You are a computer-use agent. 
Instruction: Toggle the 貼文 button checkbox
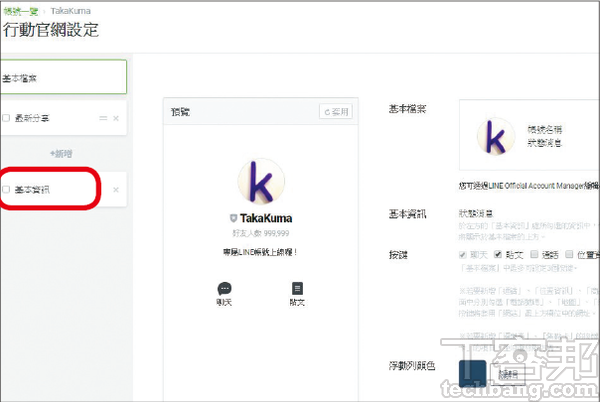(x=498, y=254)
